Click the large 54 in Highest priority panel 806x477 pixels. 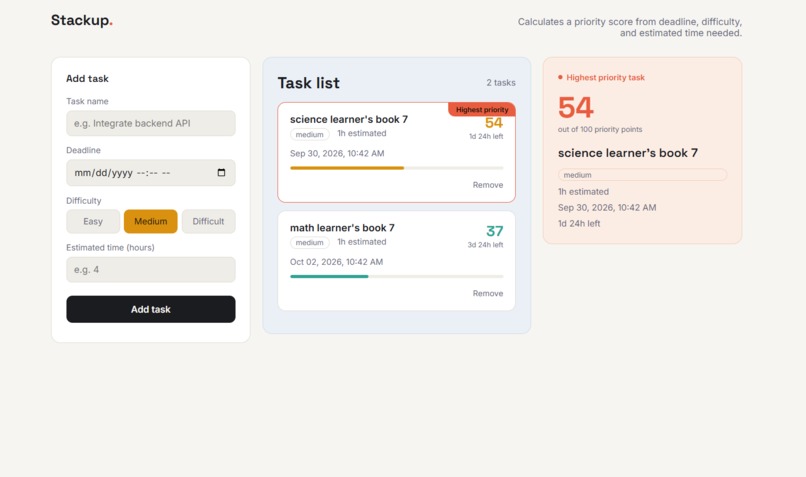tap(576, 107)
